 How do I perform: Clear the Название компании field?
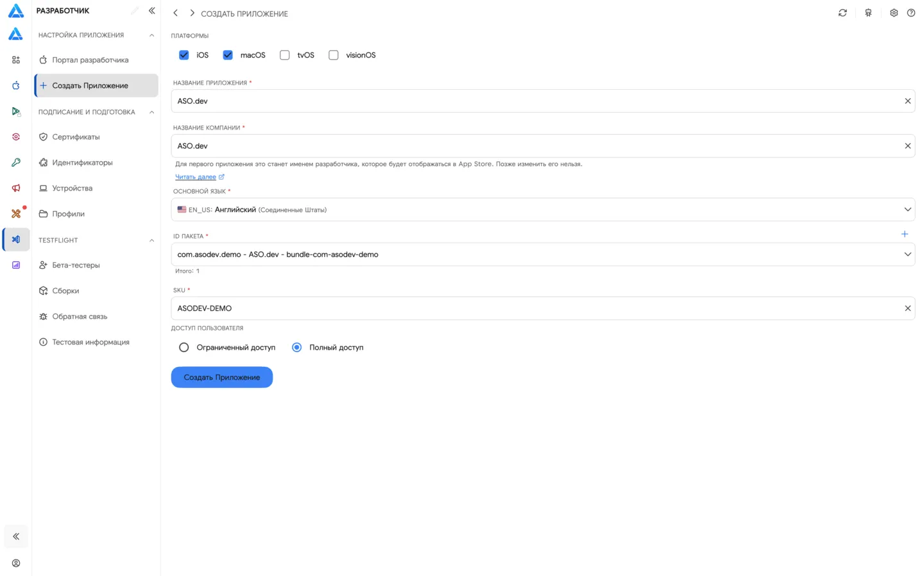click(907, 146)
